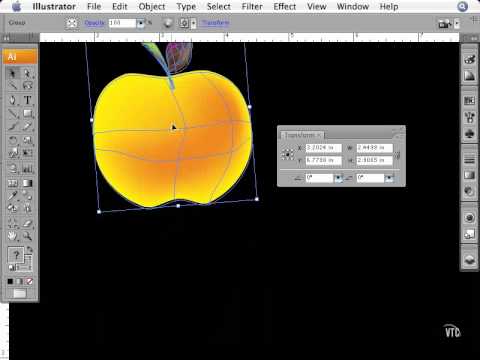Viewport: 480px width, 360px height.
Task: Select the Eraser tool
Action: coord(27,223)
